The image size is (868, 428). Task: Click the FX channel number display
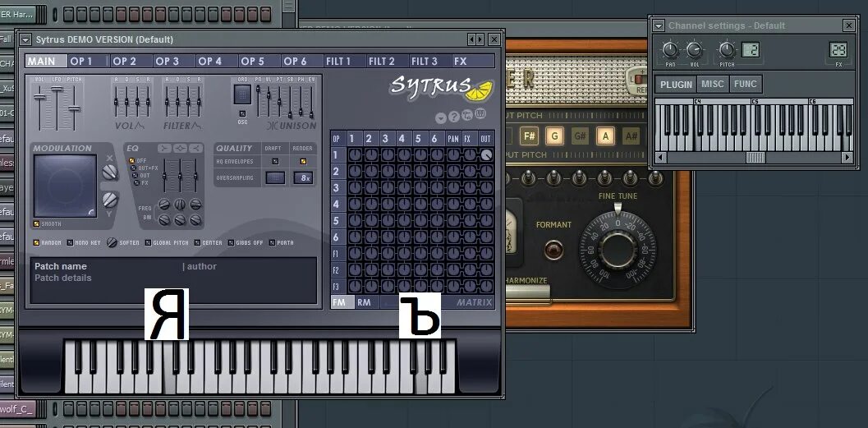(838, 50)
